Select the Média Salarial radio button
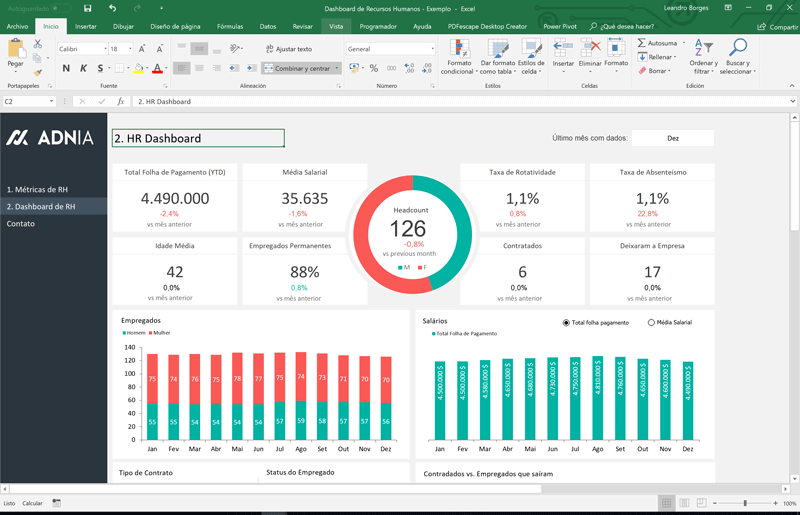The height and width of the screenshot is (515, 800). [651, 323]
